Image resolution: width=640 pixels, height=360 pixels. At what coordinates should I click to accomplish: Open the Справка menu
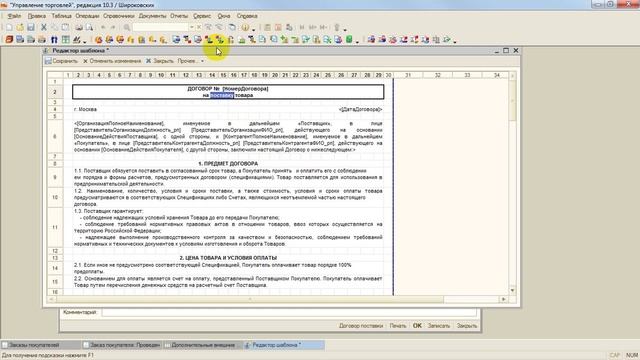[x=247, y=16]
